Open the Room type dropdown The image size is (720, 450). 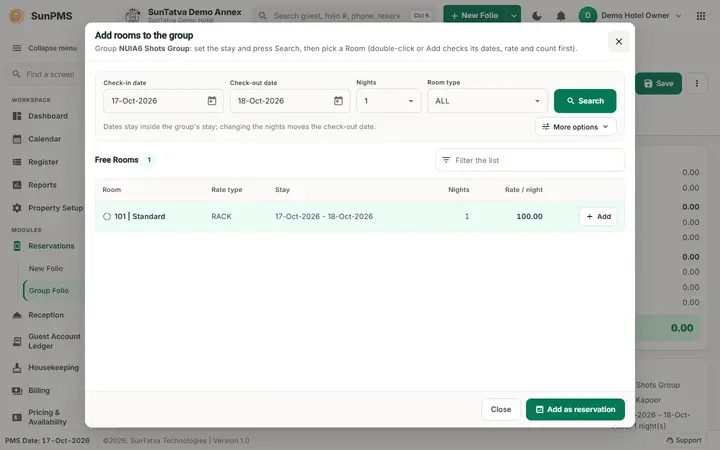[487, 101]
